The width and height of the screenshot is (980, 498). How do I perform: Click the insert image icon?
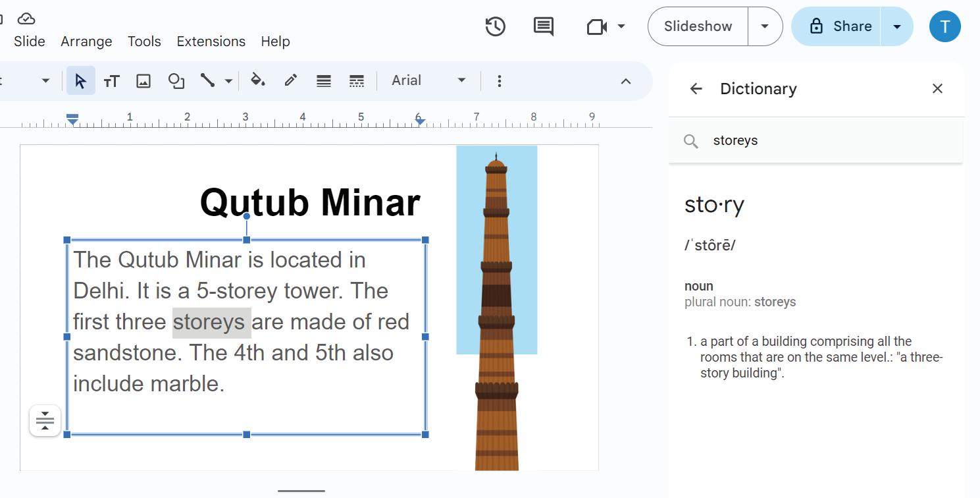click(x=143, y=81)
